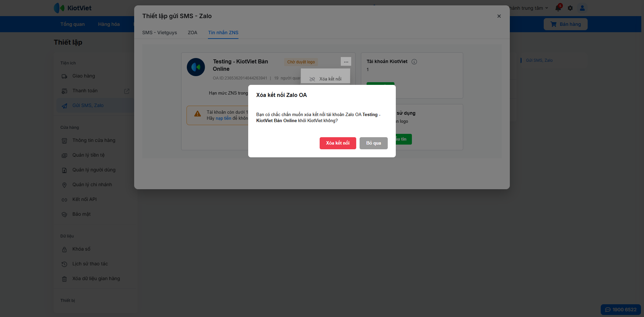Click the info icon beside Tài khoản KiotViet
Image resolution: width=644 pixels, height=317 pixels.
(x=414, y=62)
